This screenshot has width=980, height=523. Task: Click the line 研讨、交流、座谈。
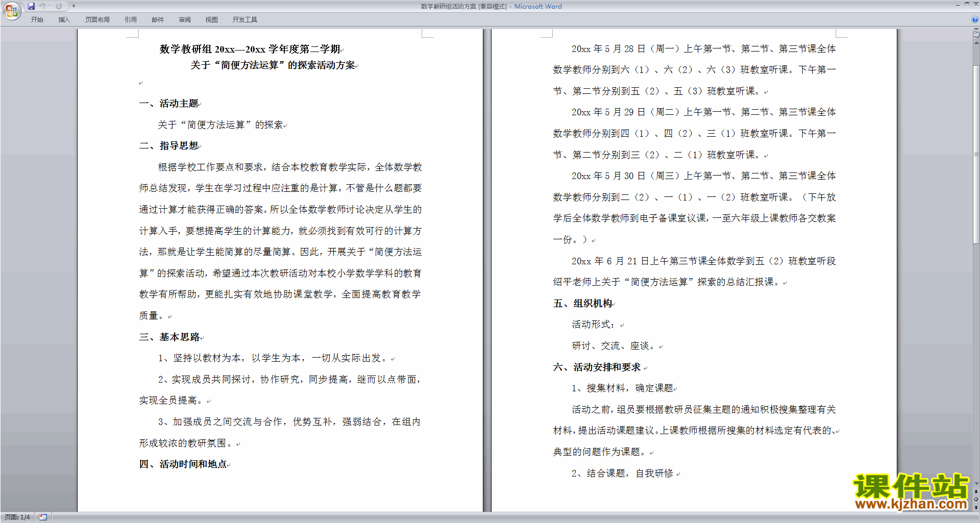(x=615, y=345)
